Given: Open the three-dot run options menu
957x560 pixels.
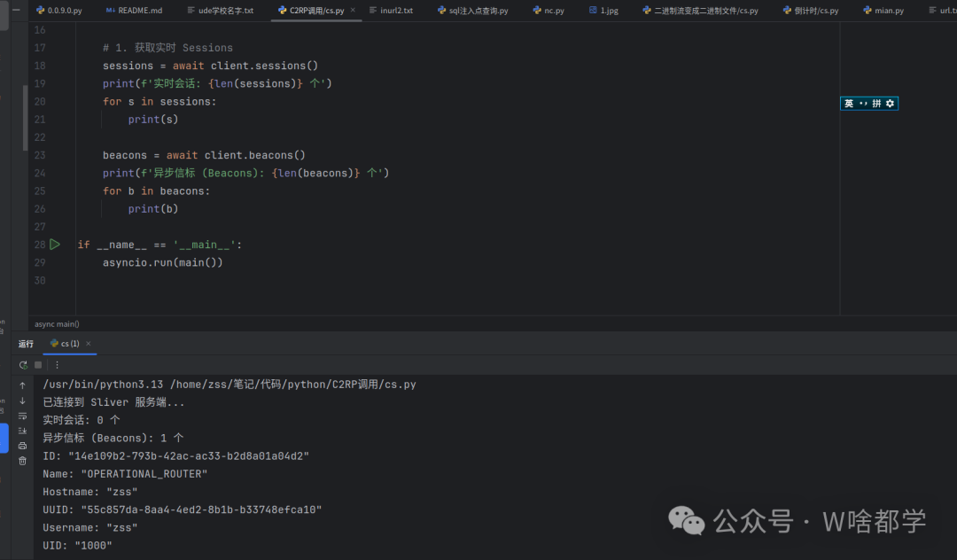Looking at the screenshot, I should click(56, 364).
